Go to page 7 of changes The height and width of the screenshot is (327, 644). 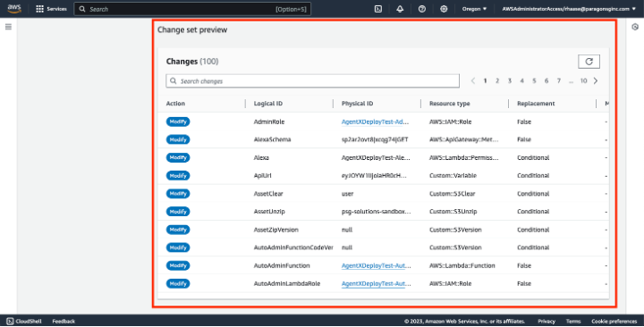pos(558,80)
